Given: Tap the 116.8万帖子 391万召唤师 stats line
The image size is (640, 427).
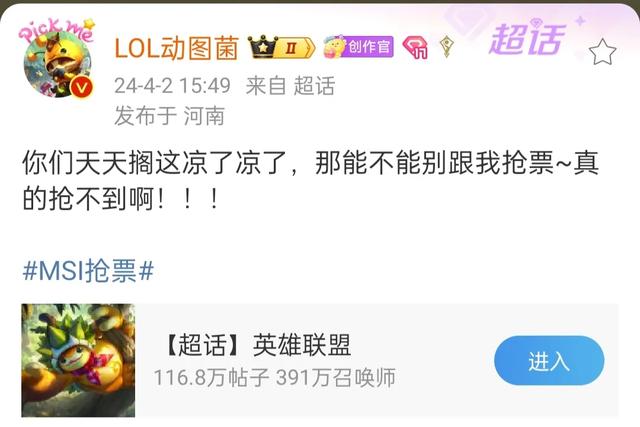Looking at the screenshot, I should (x=275, y=378).
